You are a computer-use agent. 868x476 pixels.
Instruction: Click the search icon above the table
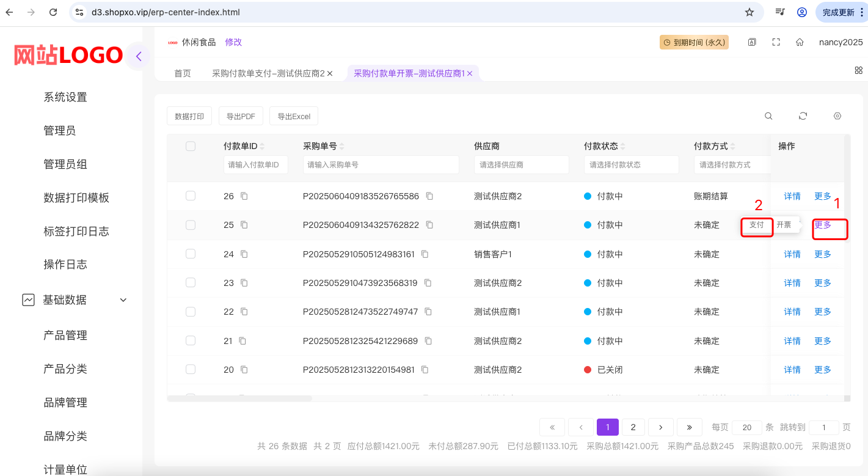coord(768,116)
